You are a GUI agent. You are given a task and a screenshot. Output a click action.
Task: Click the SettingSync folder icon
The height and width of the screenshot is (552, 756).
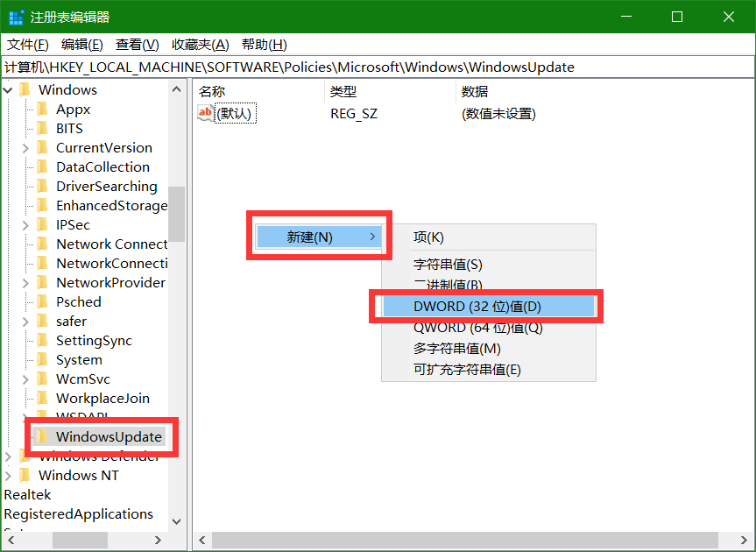click(42, 340)
